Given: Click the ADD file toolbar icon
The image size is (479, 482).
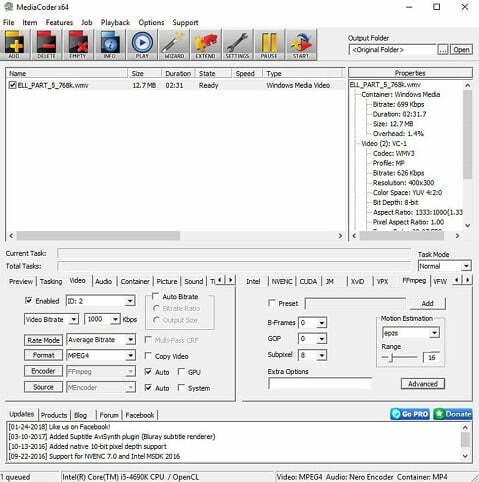Looking at the screenshot, I should 15,44.
